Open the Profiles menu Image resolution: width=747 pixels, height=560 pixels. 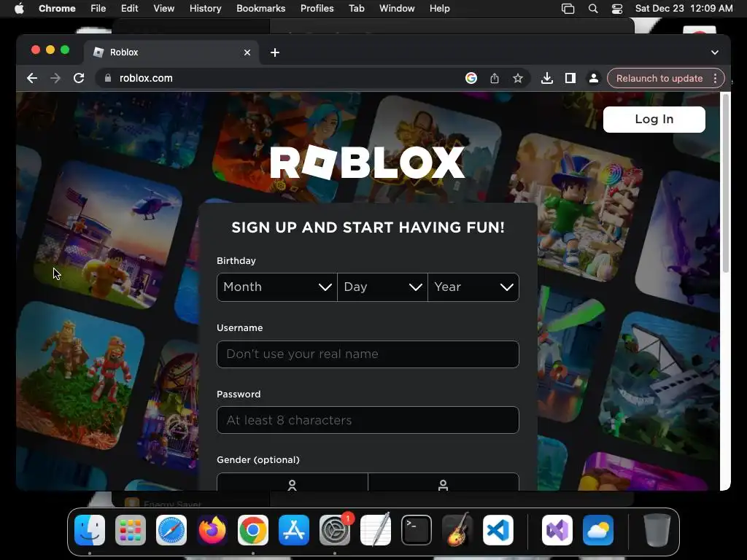(317, 9)
